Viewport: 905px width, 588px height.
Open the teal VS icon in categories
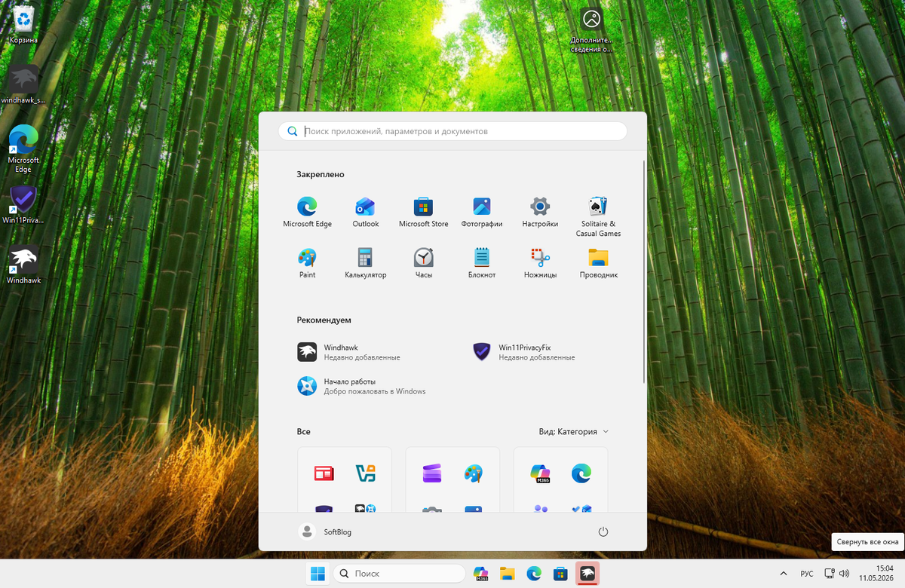tap(366, 473)
